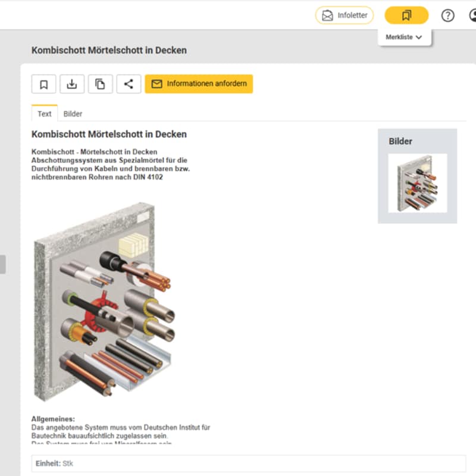The image size is (476, 476).
Task: Select the Text tab
Action: pos(44,114)
